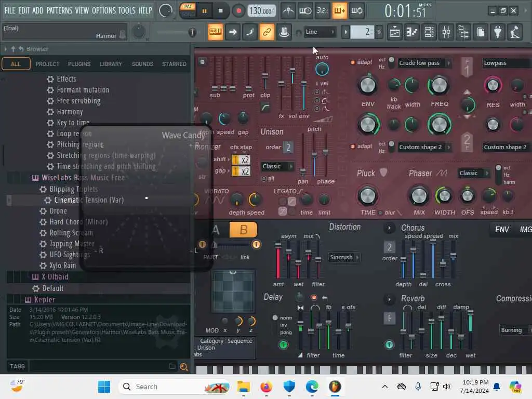
Task: Open the project picker pages icon
Action: coord(481,32)
